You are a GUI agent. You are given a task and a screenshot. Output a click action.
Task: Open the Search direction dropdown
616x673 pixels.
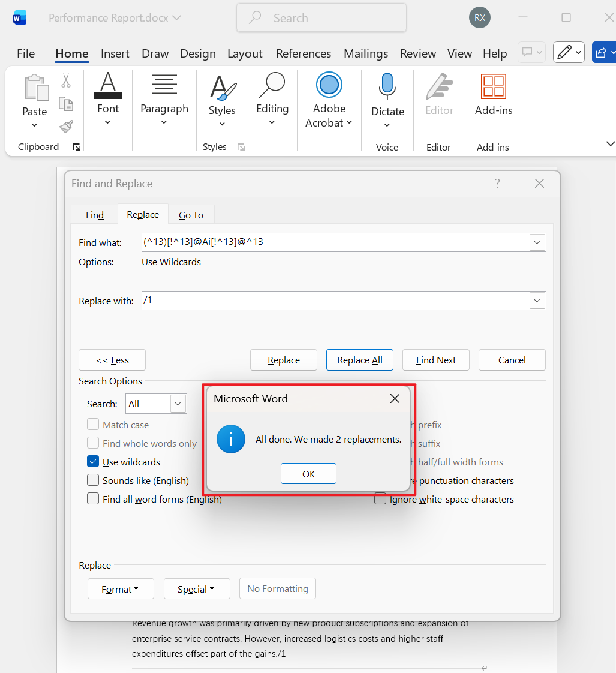178,404
